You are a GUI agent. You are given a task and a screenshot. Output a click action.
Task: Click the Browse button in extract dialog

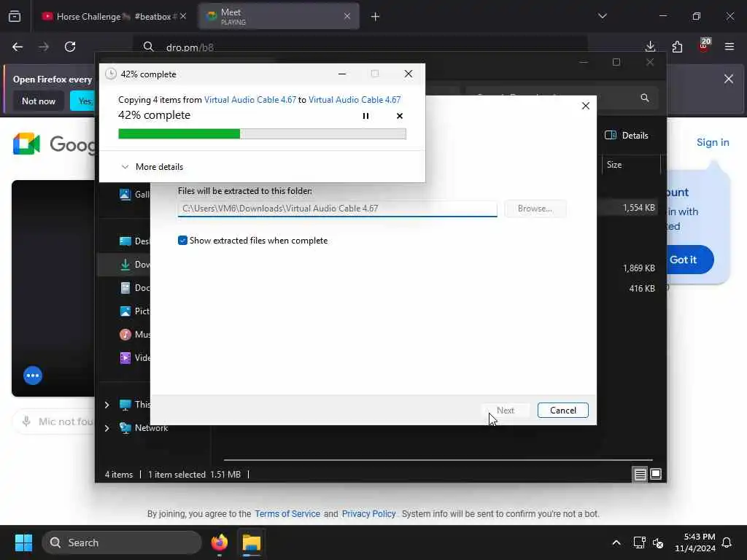pyautogui.click(x=535, y=209)
